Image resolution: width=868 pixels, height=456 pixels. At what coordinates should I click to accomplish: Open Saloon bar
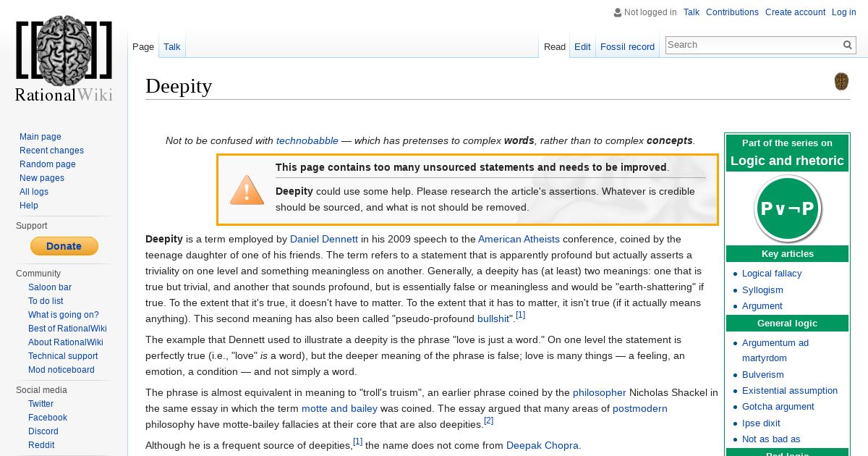pyautogui.click(x=50, y=287)
